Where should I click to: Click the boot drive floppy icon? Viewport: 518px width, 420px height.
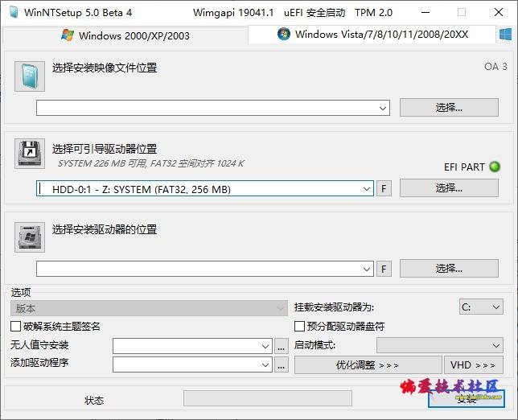point(30,154)
